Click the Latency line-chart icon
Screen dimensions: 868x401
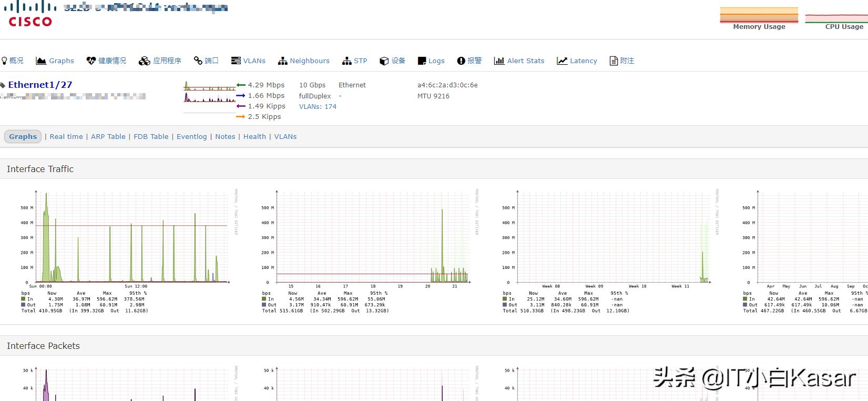(562, 61)
